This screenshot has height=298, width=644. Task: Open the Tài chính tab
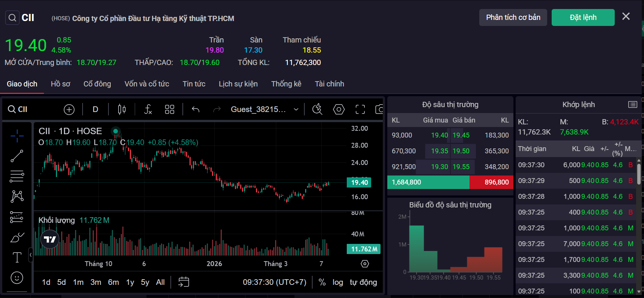[x=329, y=84]
